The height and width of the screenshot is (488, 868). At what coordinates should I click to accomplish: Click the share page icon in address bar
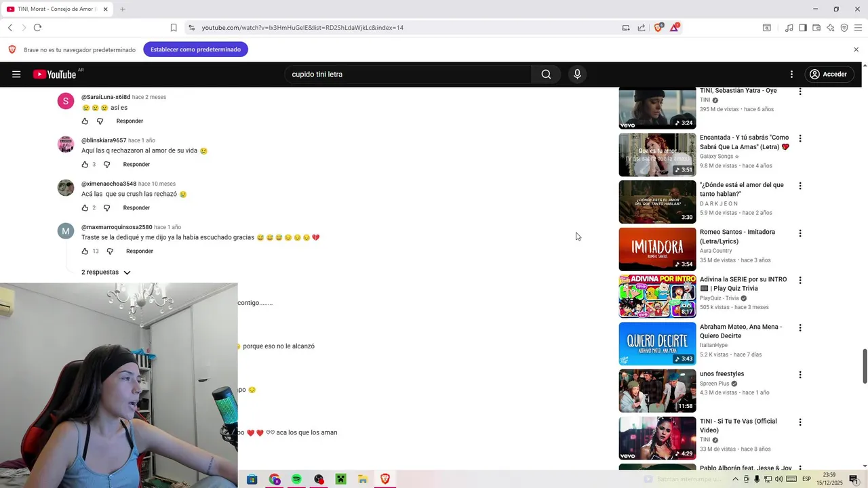pos(642,28)
